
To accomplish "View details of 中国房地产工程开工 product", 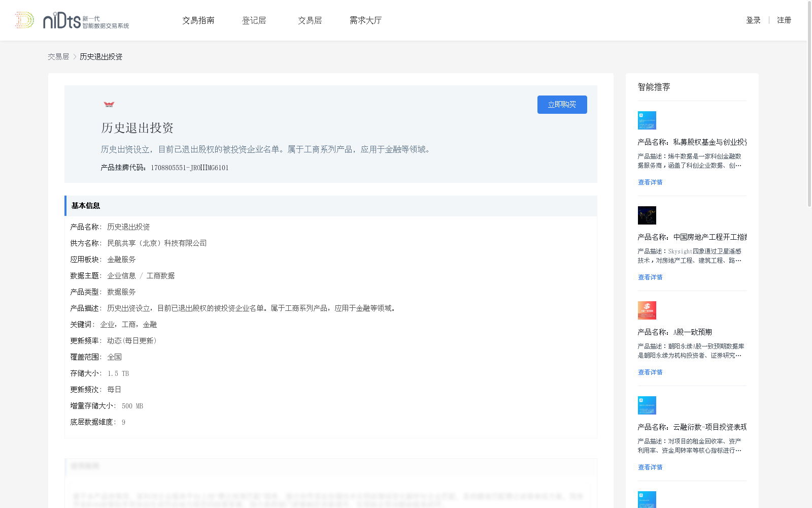I will pos(650,277).
